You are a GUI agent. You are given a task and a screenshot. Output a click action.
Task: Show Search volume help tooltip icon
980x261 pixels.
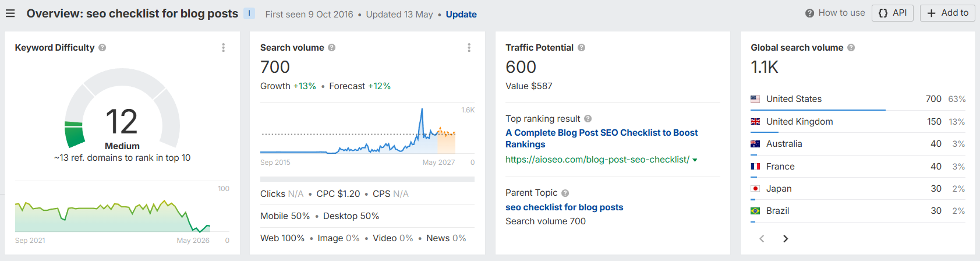[x=332, y=48]
